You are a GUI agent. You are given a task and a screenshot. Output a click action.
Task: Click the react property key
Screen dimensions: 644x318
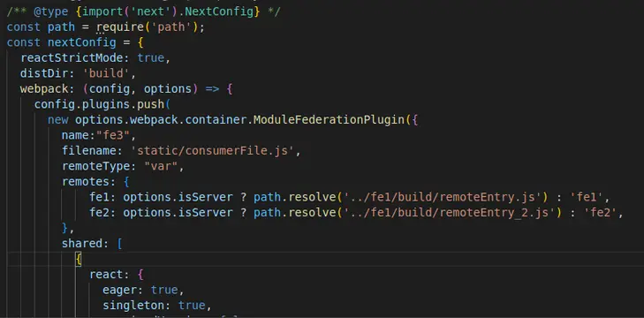click(106, 275)
